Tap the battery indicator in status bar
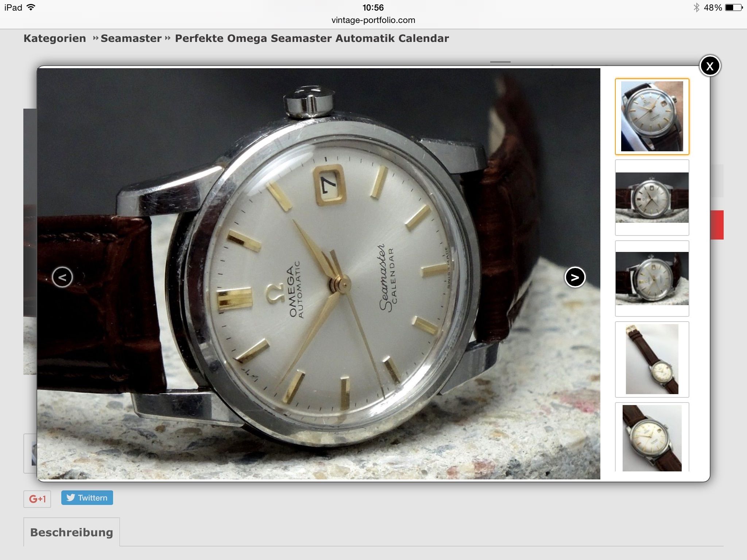 [734, 7]
